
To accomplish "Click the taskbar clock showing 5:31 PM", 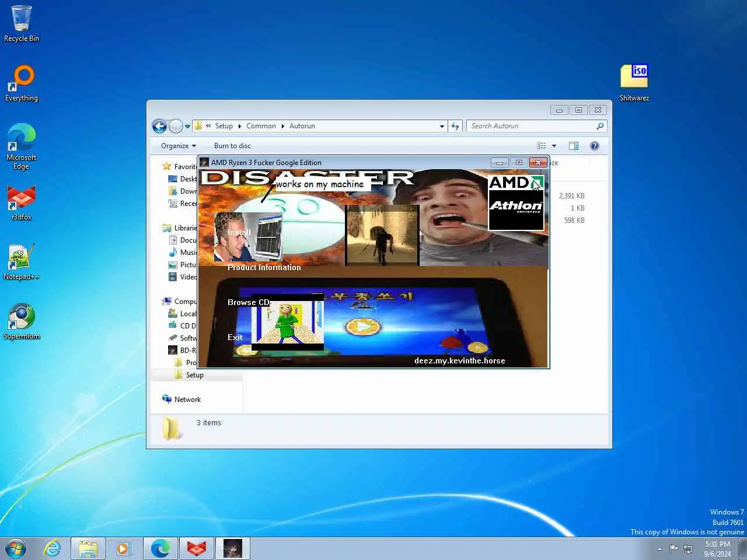I will coord(717,549).
